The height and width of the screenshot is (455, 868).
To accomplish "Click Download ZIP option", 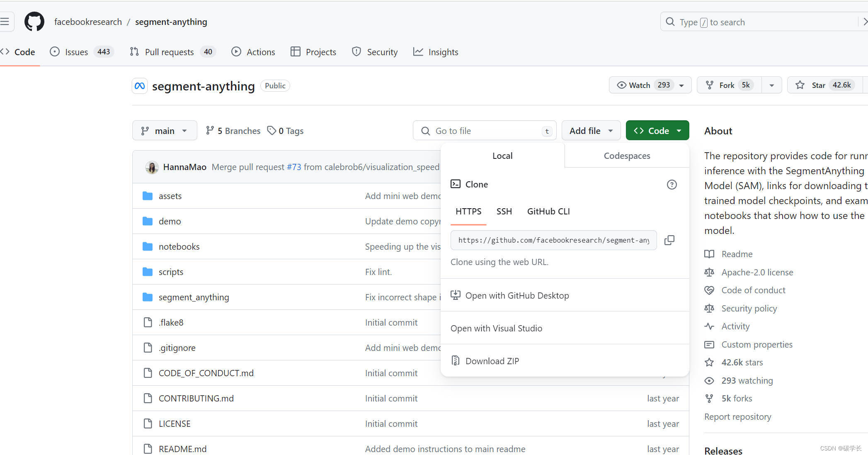I will pyautogui.click(x=492, y=361).
